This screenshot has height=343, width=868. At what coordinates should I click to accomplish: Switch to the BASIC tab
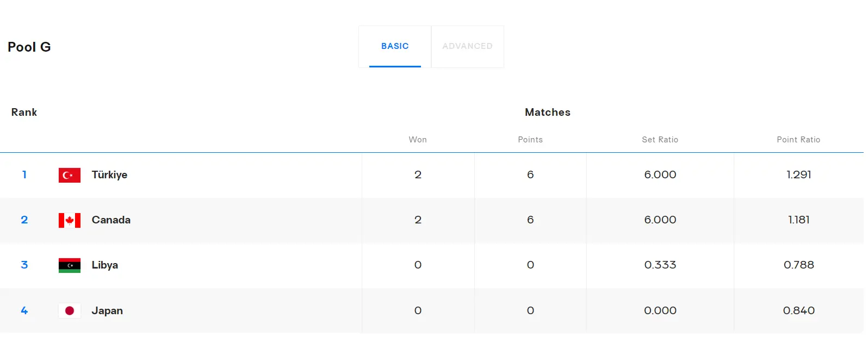point(395,46)
